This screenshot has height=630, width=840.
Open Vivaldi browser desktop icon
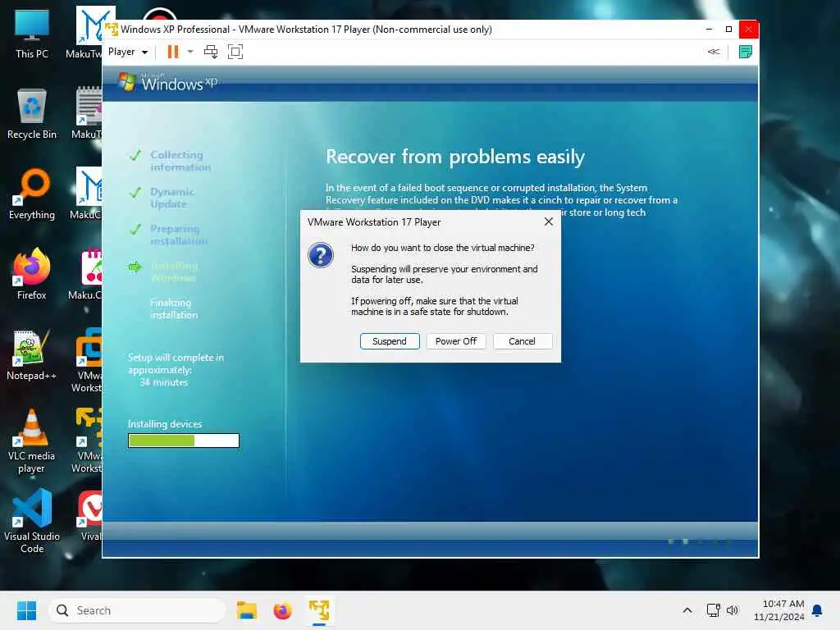point(90,515)
